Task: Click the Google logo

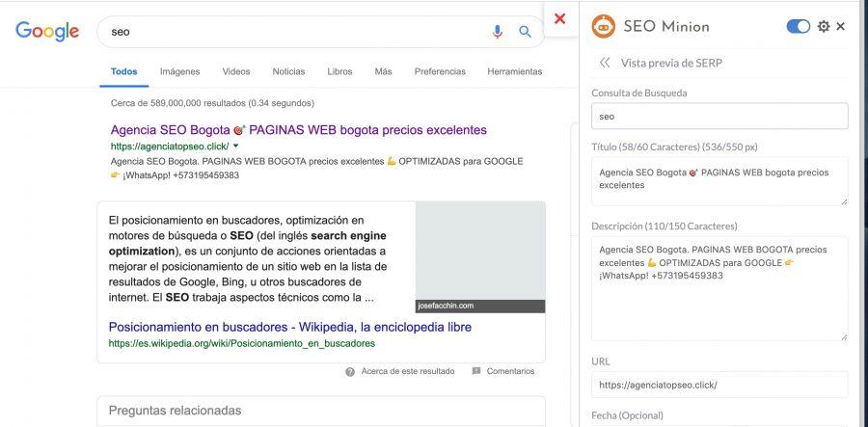Action: [x=46, y=31]
